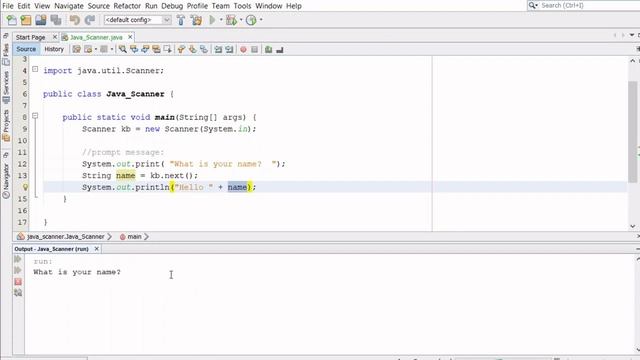Click the New File toolbar icon
Screen dimensions: 640x360
[x=11, y=20]
